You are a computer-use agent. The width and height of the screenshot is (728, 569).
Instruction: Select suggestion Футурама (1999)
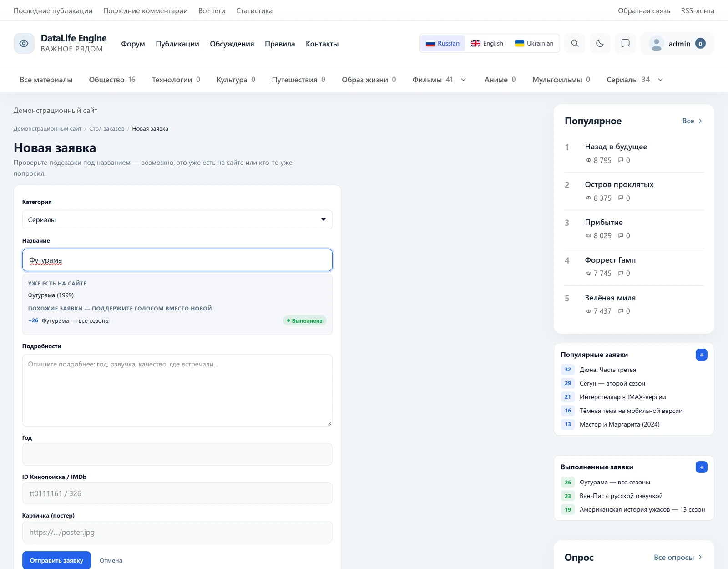(51, 295)
